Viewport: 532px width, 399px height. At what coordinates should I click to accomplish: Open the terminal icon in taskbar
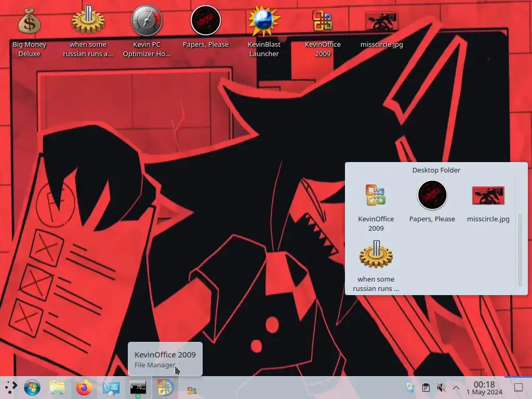tap(138, 388)
